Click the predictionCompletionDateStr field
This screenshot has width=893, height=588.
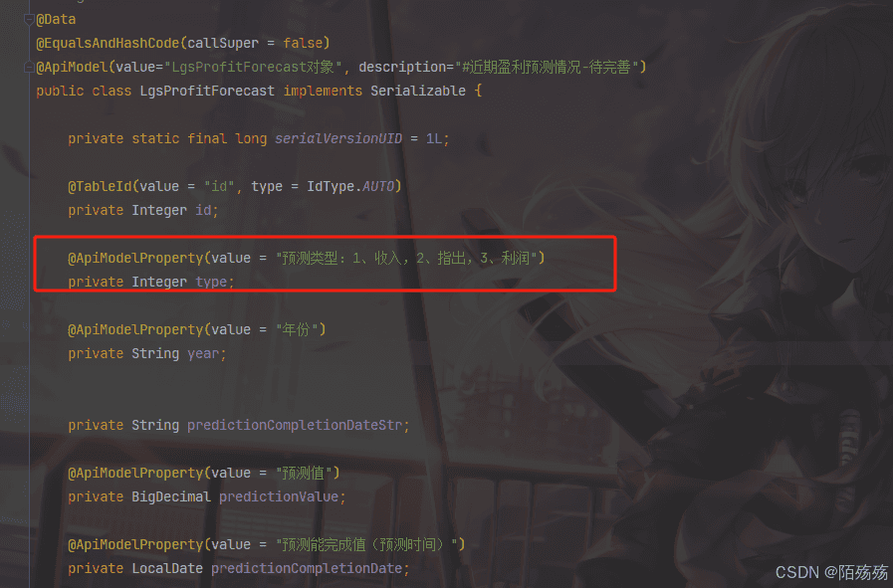pyautogui.click(x=295, y=426)
